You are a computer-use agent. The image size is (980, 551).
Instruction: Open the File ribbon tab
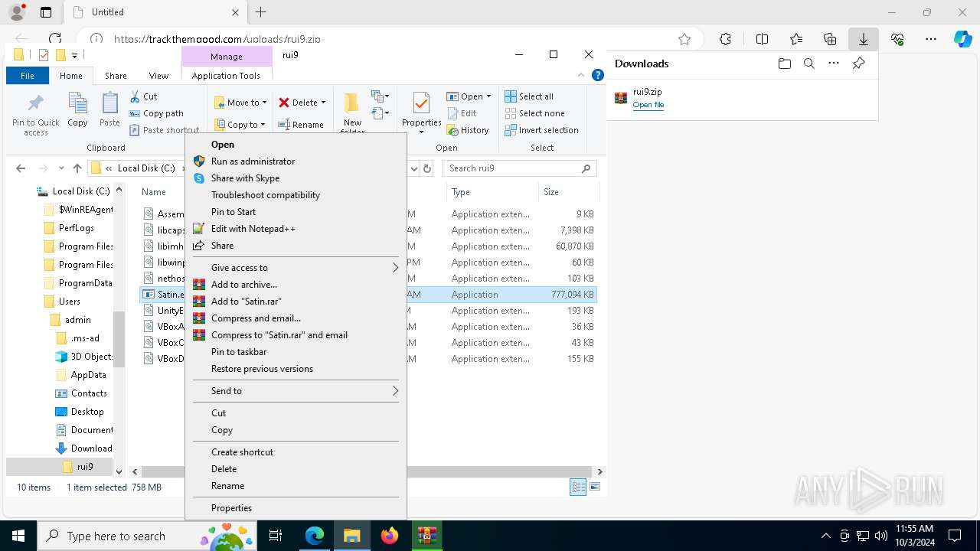click(28, 76)
